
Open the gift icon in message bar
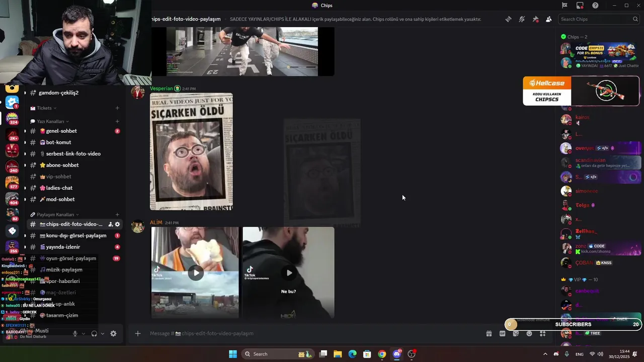click(x=489, y=333)
